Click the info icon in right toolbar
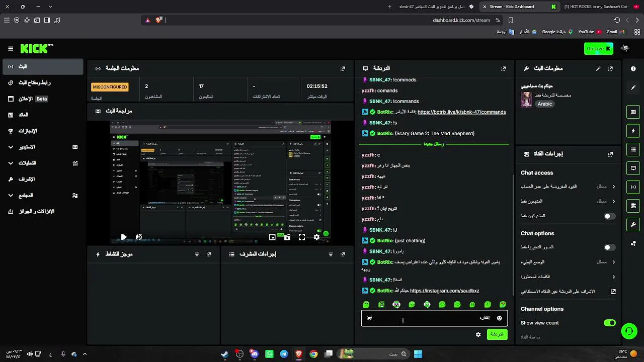Viewport: 644px width, 362px height. (x=633, y=68)
